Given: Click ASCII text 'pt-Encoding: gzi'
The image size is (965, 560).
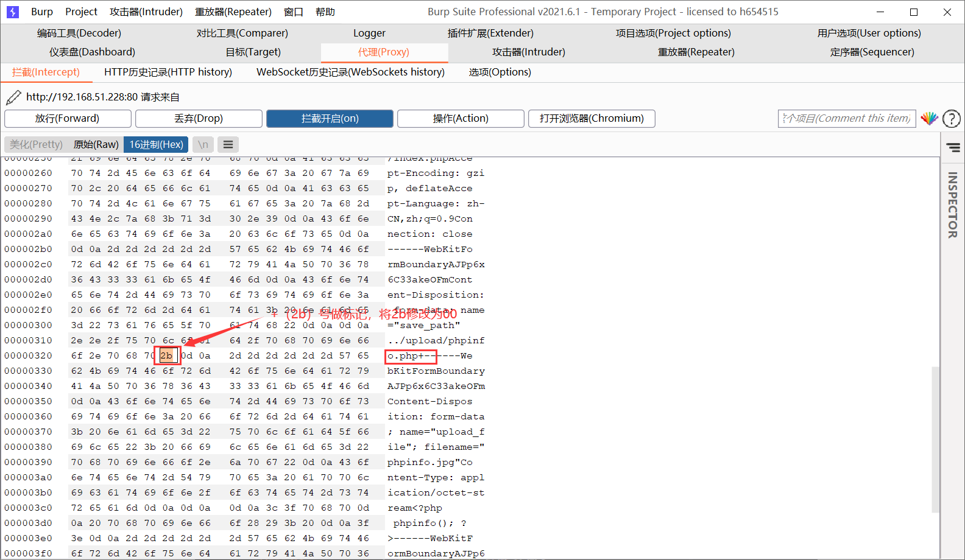Looking at the screenshot, I should 436,173.
